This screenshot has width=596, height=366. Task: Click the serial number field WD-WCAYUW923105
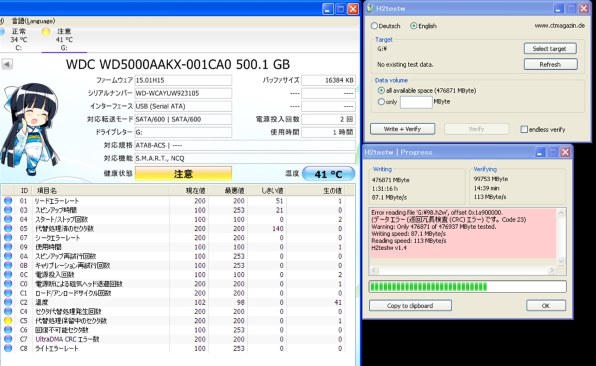183,93
